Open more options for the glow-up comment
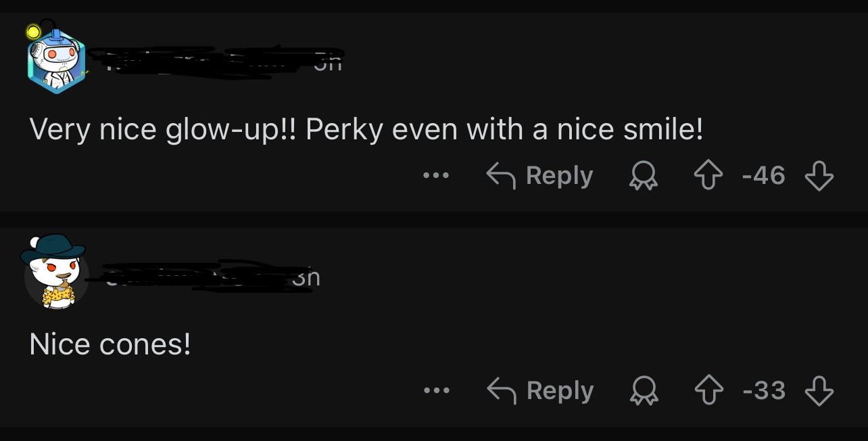This screenshot has height=441, width=868. (x=436, y=176)
